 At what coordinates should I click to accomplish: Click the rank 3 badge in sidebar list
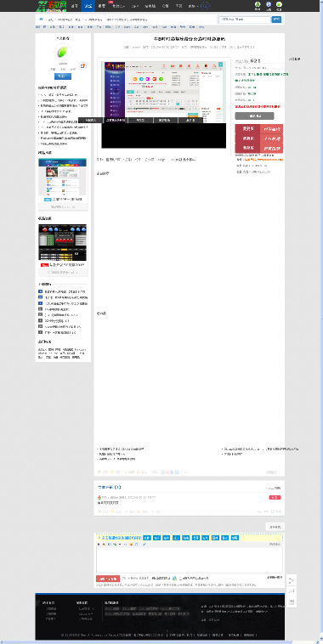[40, 303]
